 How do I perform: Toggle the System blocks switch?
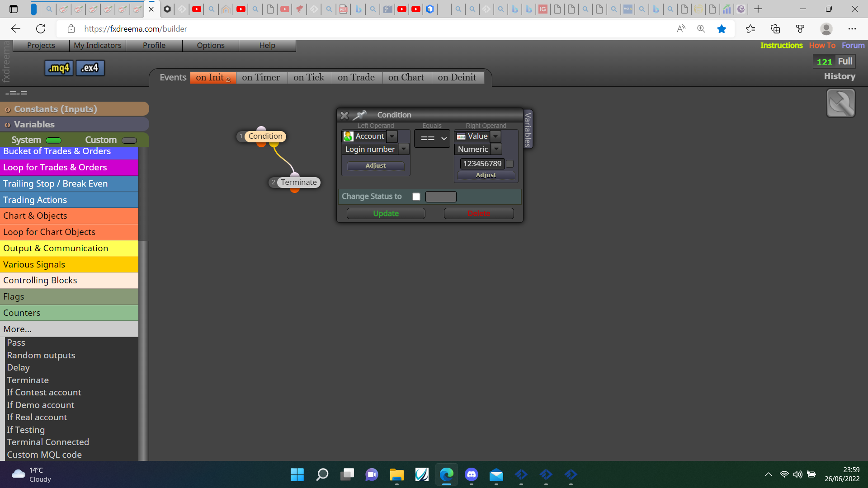click(53, 141)
